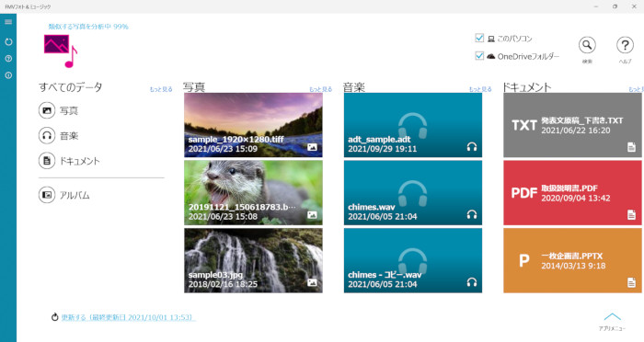Open Help with the large question mark

625,45
